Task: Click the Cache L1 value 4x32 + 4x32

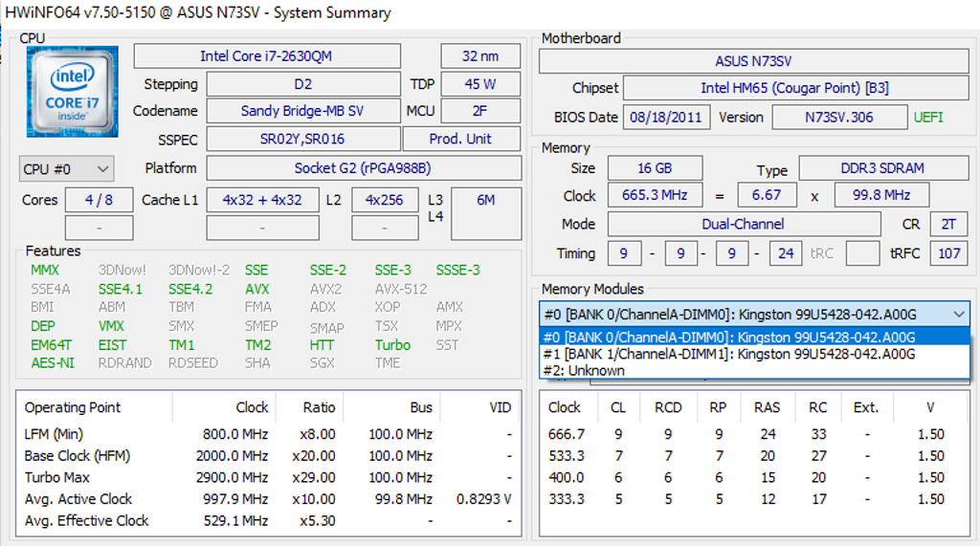Action: [x=262, y=200]
